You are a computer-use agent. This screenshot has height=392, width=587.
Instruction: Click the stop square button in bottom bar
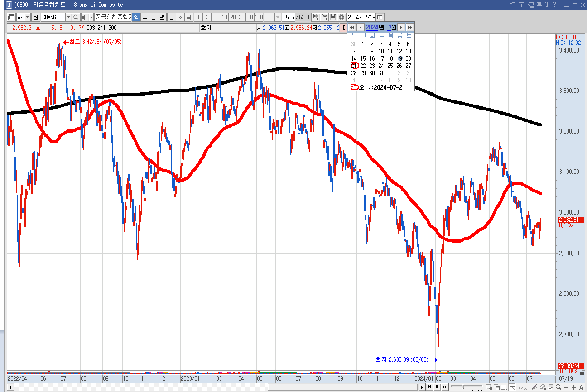[438, 387]
